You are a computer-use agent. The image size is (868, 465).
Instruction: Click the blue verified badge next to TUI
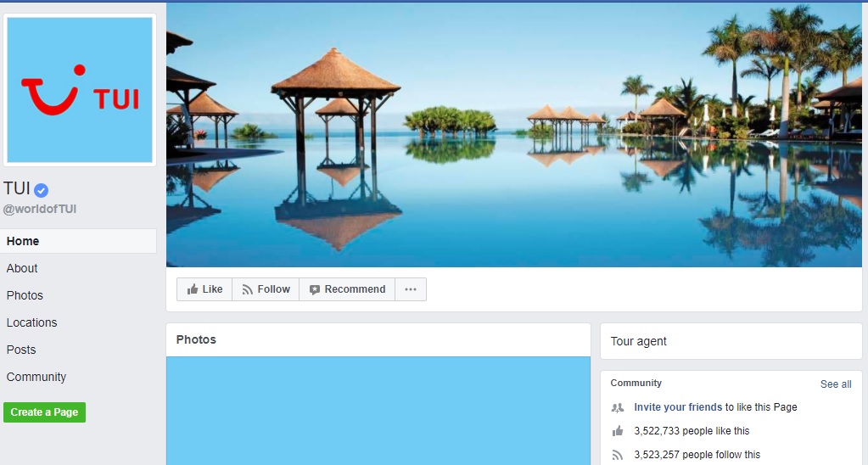pyautogui.click(x=42, y=190)
